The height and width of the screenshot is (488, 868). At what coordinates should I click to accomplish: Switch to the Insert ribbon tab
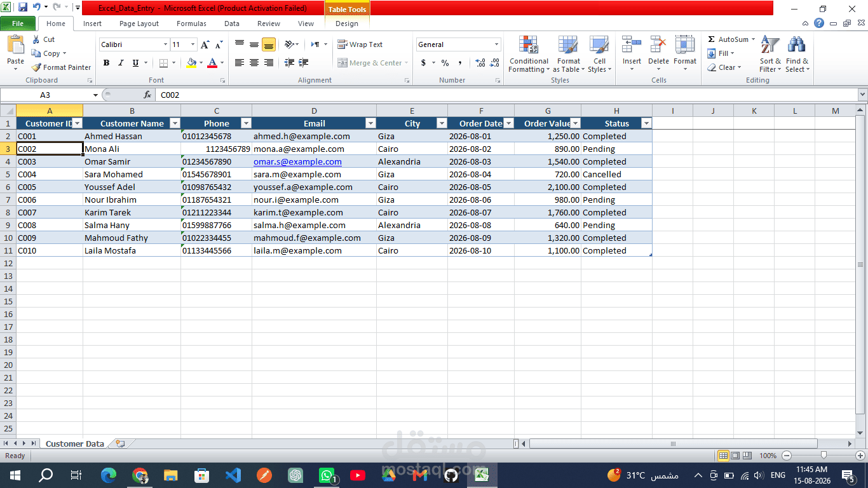[92, 24]
